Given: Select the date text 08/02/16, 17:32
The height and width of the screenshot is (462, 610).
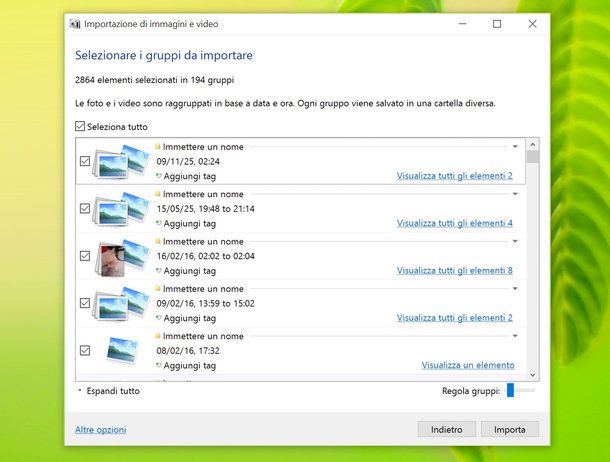Looking at the screenshot, I should (x=188, y=351).
